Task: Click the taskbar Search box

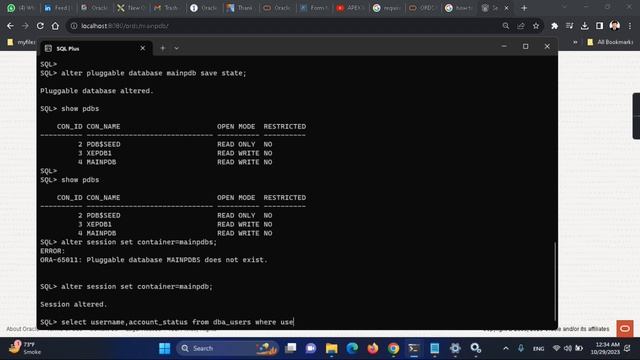Action: coord(228,348)
